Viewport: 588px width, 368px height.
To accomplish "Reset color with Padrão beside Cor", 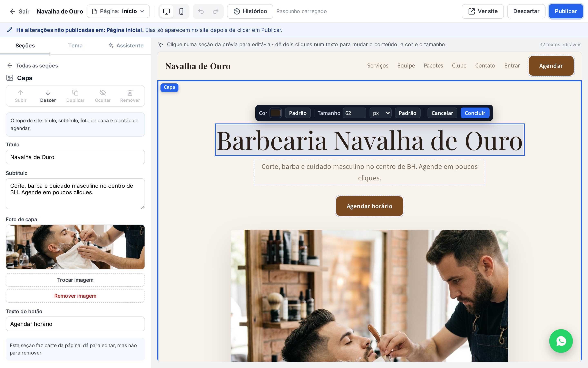I will coord(298,113).
